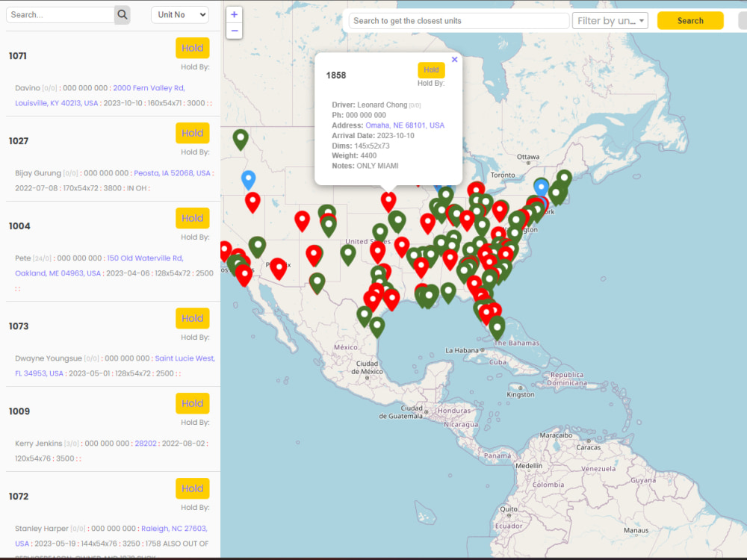Click unit number 1072 heading
This screenshot has height=560, width=747.
point(19,497)
